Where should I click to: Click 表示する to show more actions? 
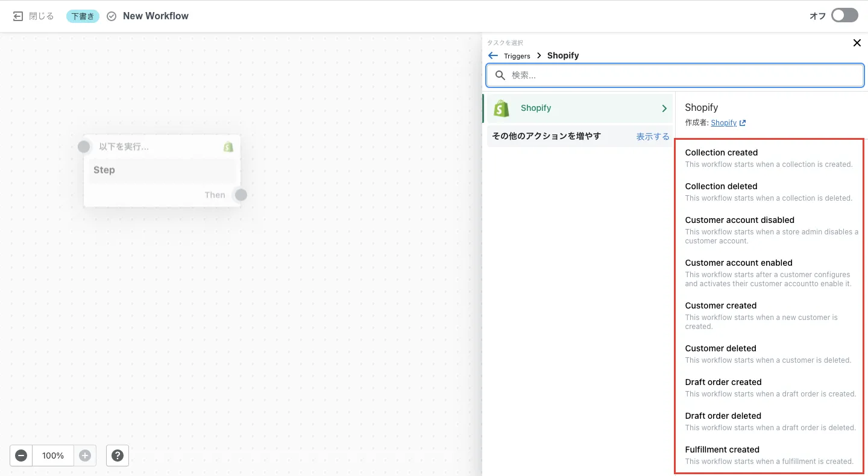[653, 137]
